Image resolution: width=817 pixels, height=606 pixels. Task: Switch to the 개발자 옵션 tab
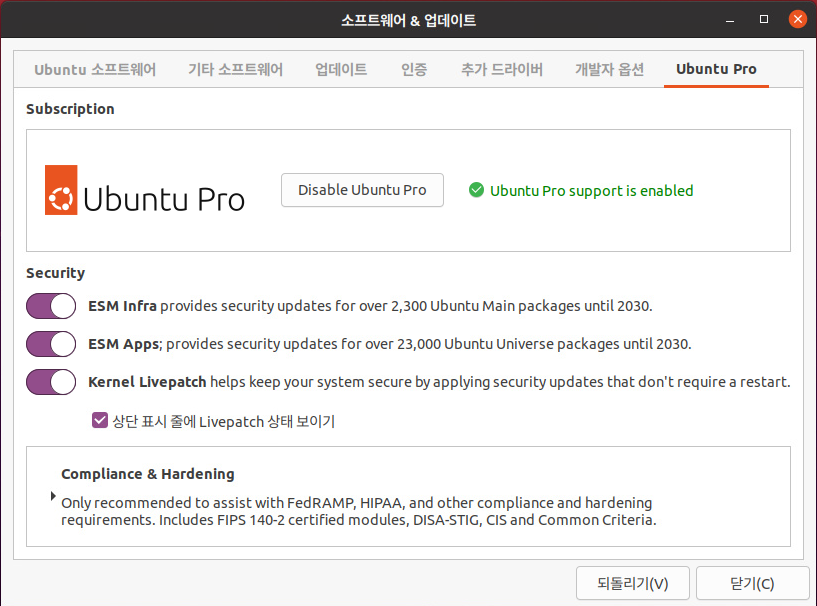[x=610, y=69]
